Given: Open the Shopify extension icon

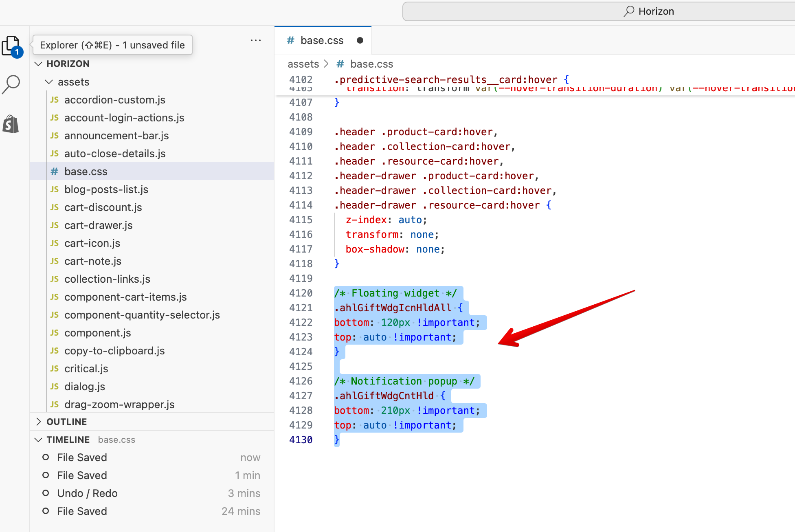Looking at the screenshot, I should [11, 124].
